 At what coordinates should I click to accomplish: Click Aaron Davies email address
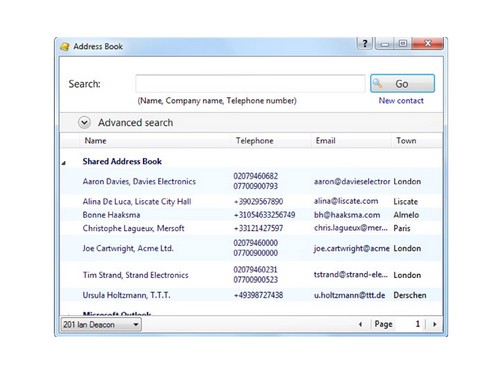[352, 181]
